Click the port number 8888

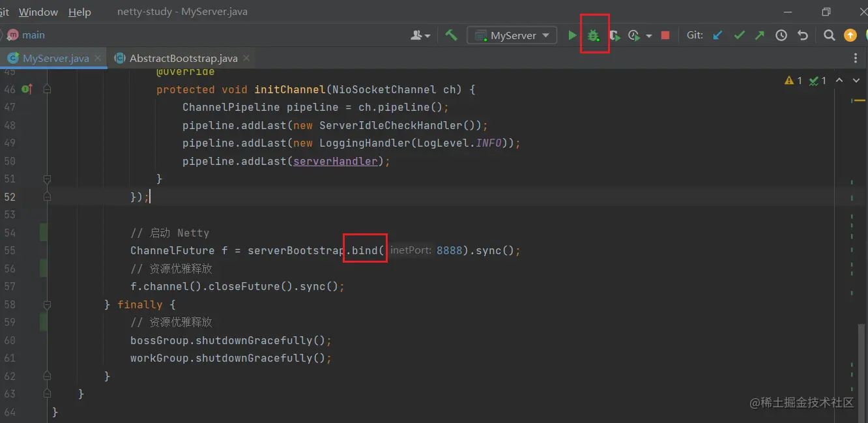click(450, 250)
